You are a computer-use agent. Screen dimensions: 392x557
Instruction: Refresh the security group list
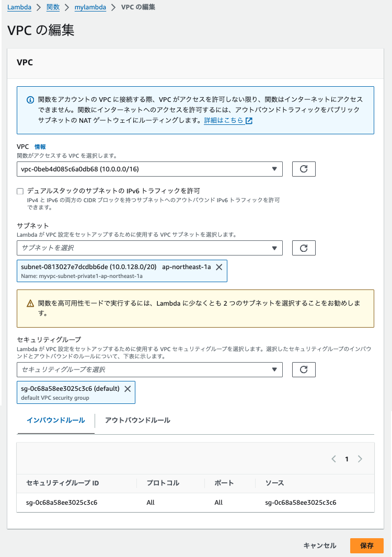point(304,369)
